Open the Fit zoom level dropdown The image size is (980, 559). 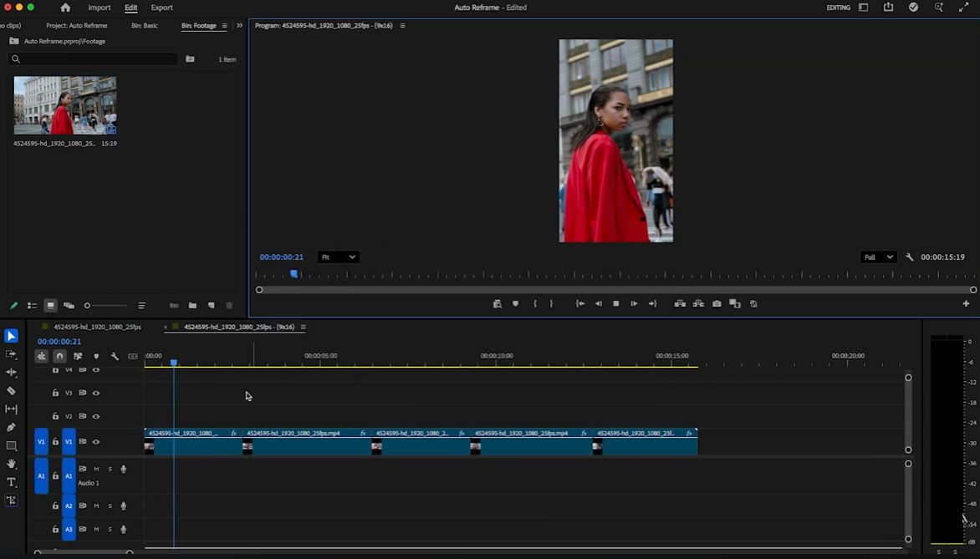[338, 257]
